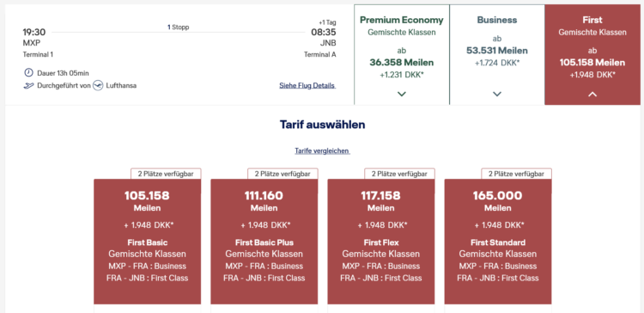Click seats available badge above First Flex

pos(399,174)
